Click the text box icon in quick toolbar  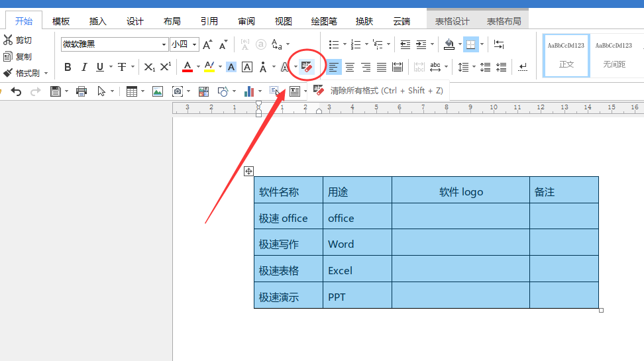[x=295, y=91]
